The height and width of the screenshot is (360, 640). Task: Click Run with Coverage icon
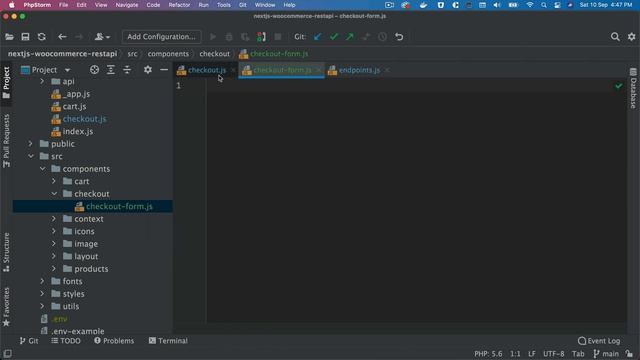point(245,37)
